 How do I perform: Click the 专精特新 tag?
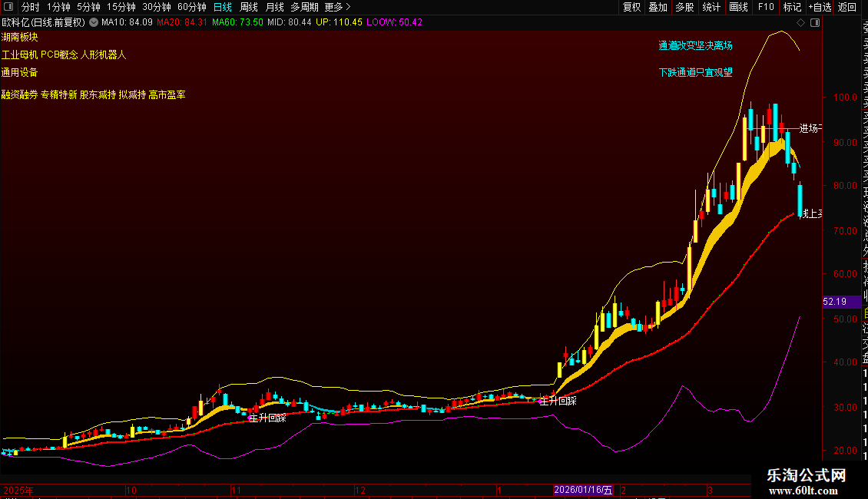pos(58,94)
